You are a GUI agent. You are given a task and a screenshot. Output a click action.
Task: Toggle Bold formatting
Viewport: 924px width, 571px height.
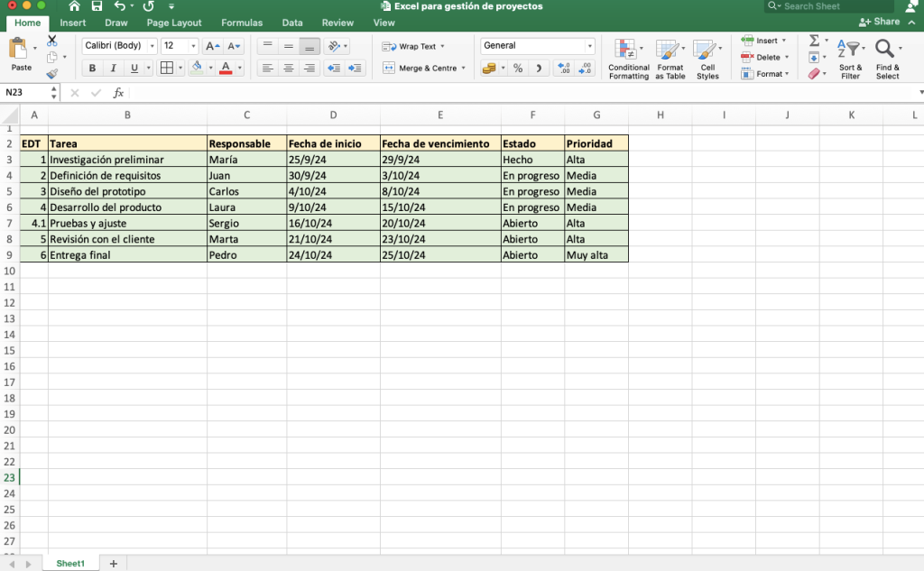point(92,68)
